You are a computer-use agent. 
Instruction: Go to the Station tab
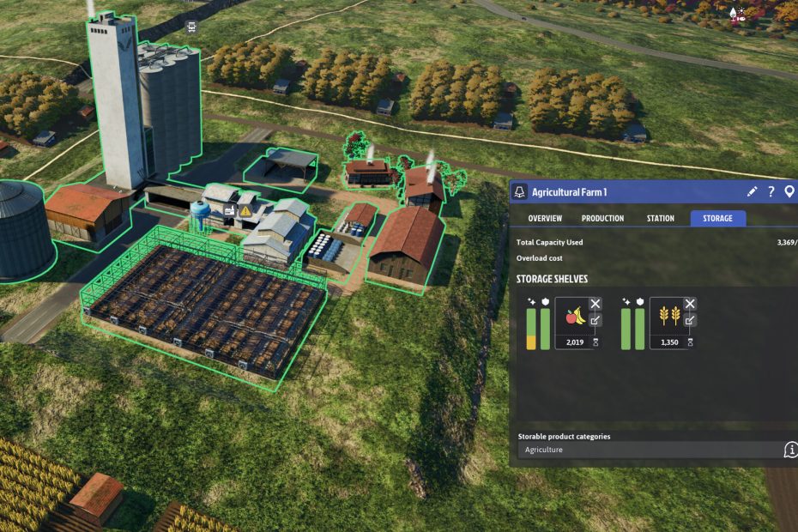coord(660,218)
